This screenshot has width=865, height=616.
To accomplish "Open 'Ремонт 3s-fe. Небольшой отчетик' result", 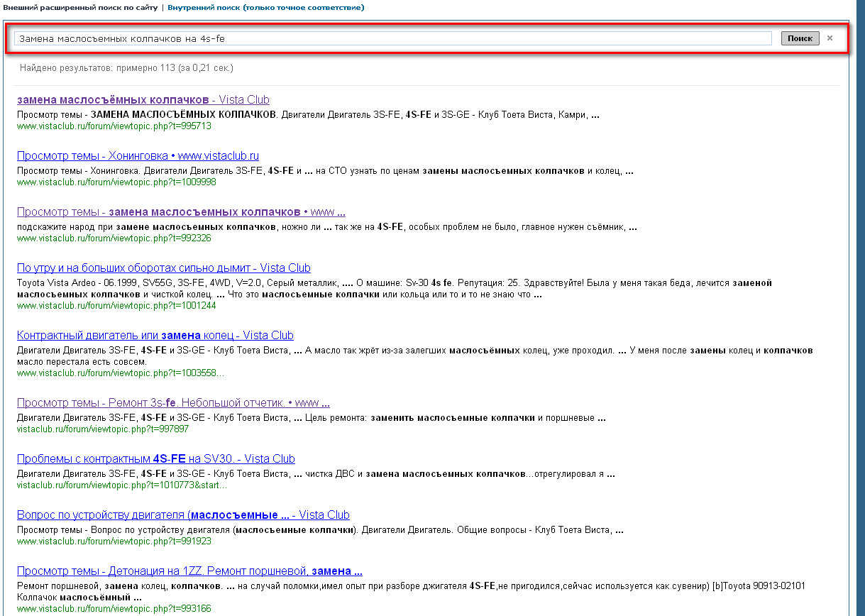I will click(x=173, y=403).
